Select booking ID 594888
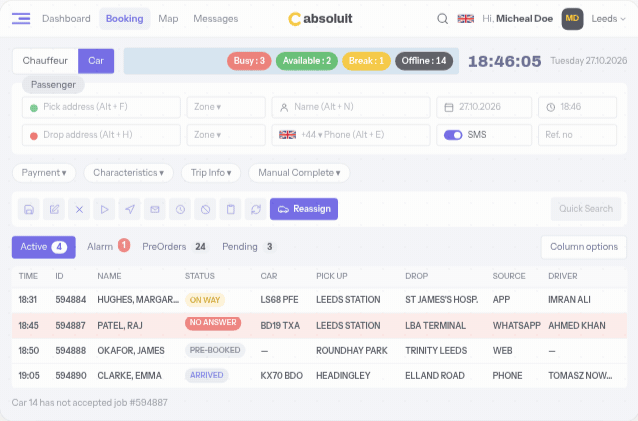Screen dimensions: 638x421 point(71,351)
